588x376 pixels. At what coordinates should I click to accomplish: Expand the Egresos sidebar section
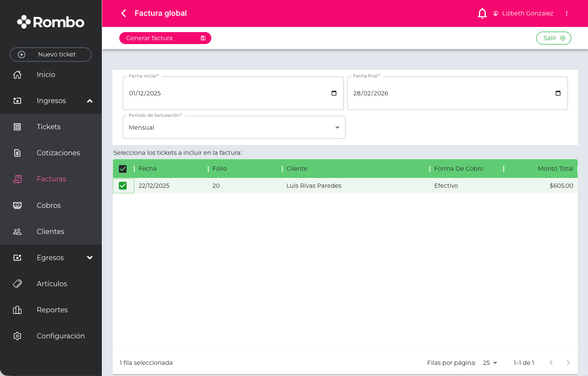(90, 258)
